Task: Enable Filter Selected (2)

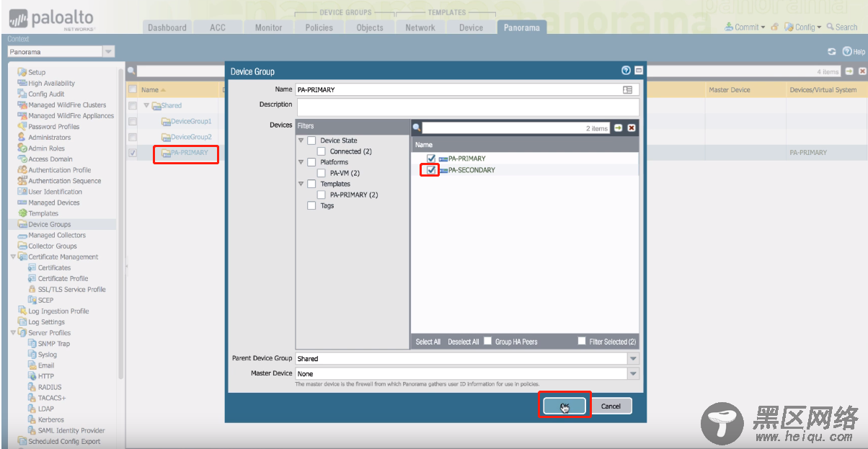Action: pyautogui.click(x=582, y=341)
